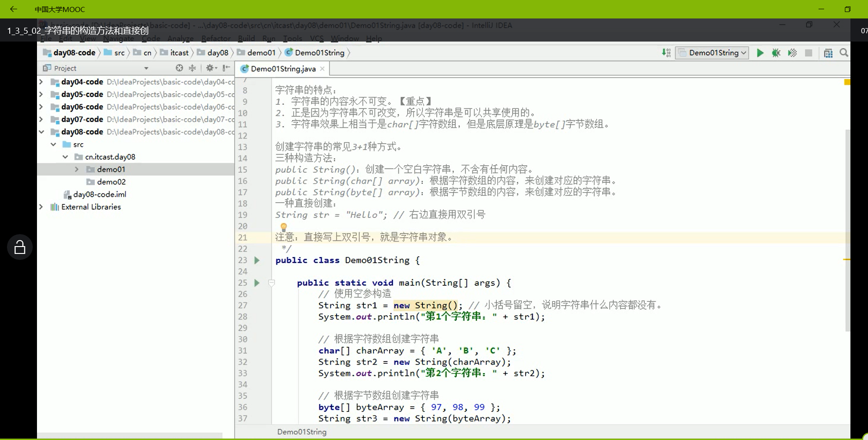This screenshot has width=868, height=440.
Task: Click the lock screen icon at left
Action: pyautogui.click(x=20, y=247)
